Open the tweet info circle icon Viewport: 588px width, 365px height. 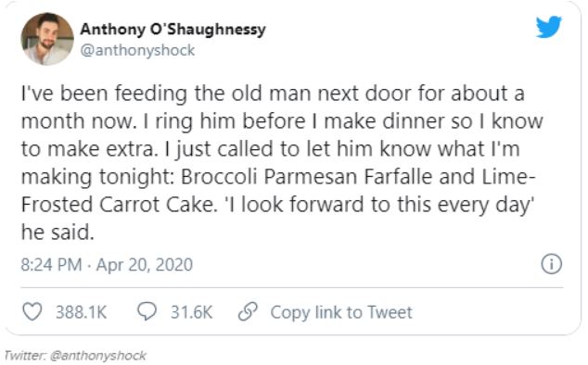pos(551,264)
